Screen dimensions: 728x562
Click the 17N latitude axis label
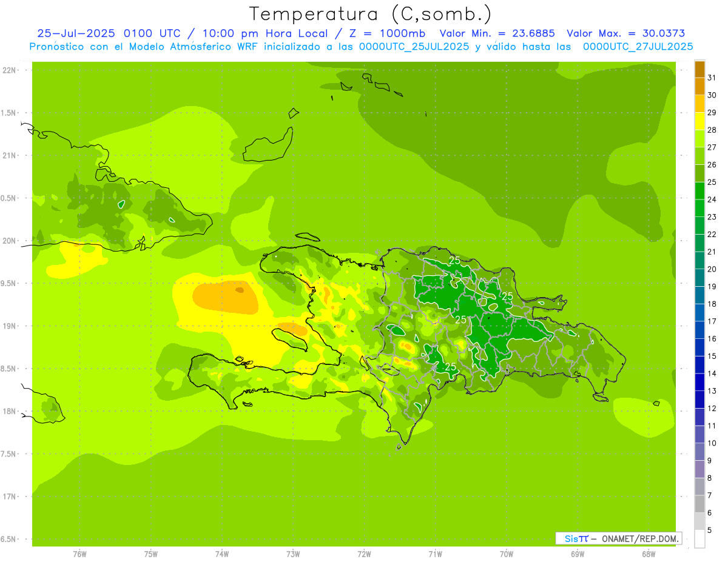(x=9, y=497)
